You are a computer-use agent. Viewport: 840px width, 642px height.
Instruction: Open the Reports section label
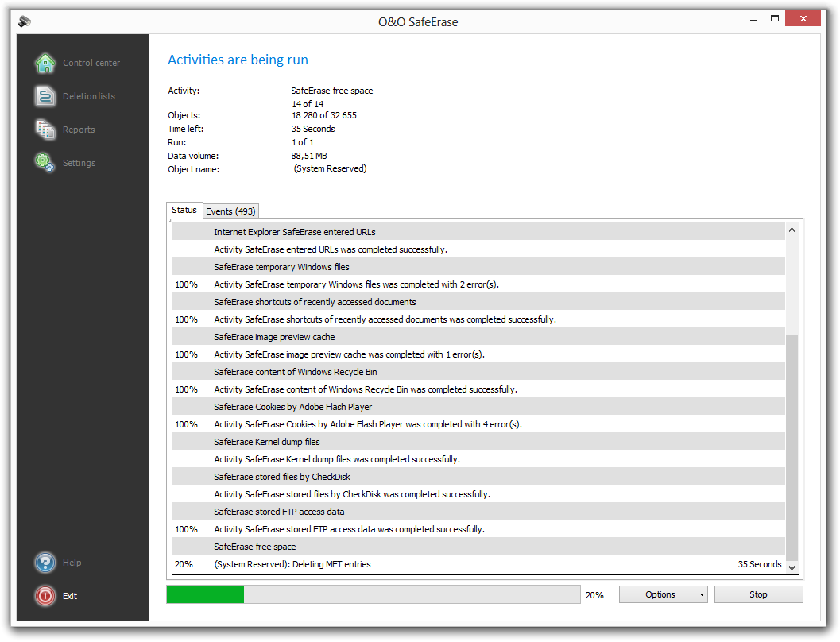point(79,130)
